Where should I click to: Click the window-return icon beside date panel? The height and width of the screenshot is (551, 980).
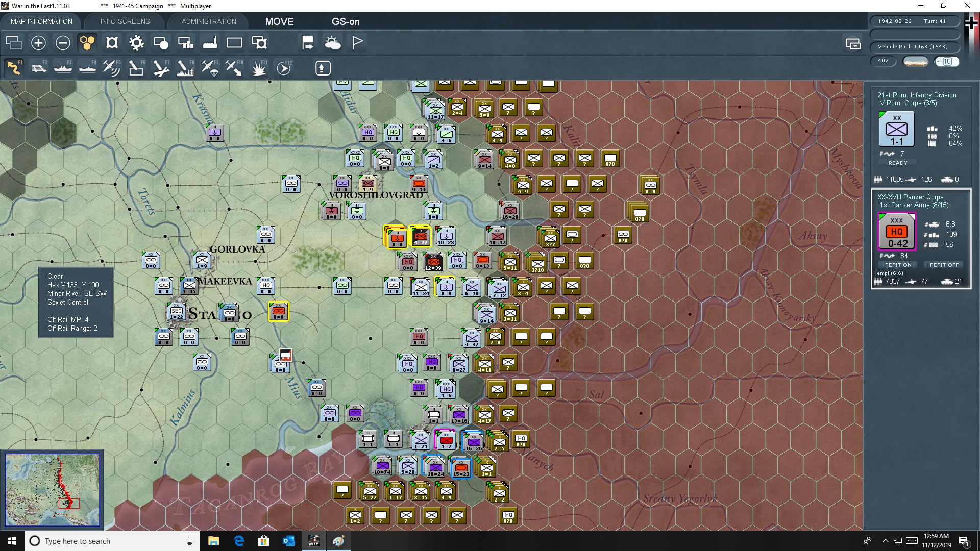(x=853, y=44)
